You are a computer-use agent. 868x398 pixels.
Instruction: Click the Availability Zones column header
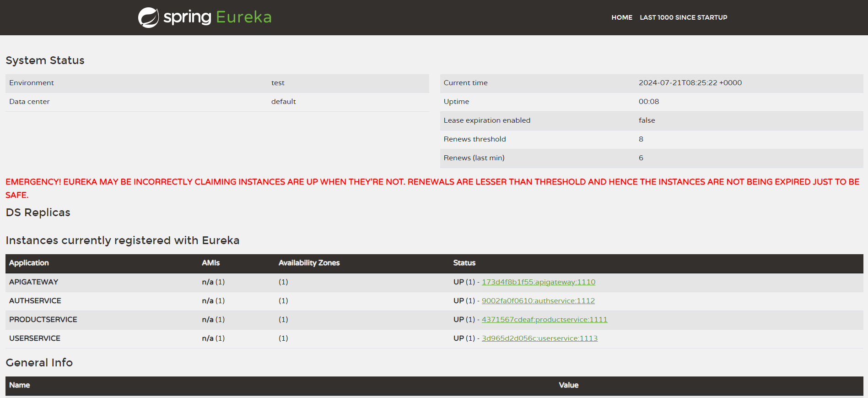pyautogui.click(x=309, y=263)
